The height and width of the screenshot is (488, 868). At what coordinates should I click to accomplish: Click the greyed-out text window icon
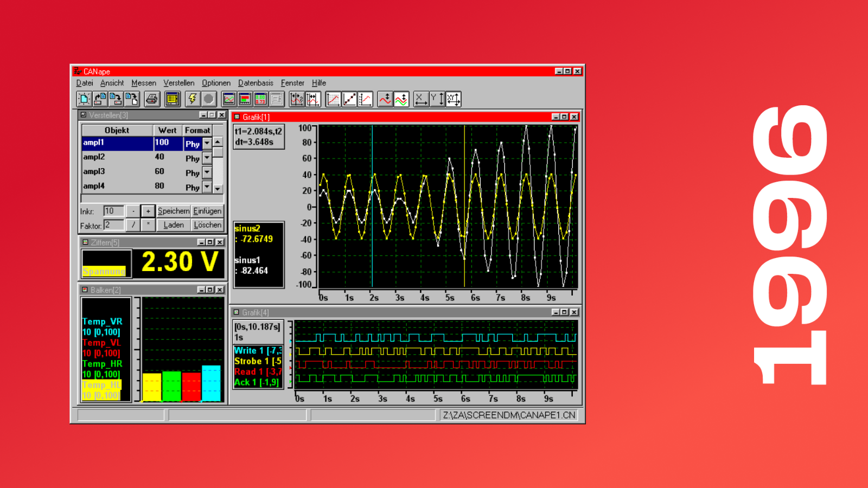tap(277, 99)
